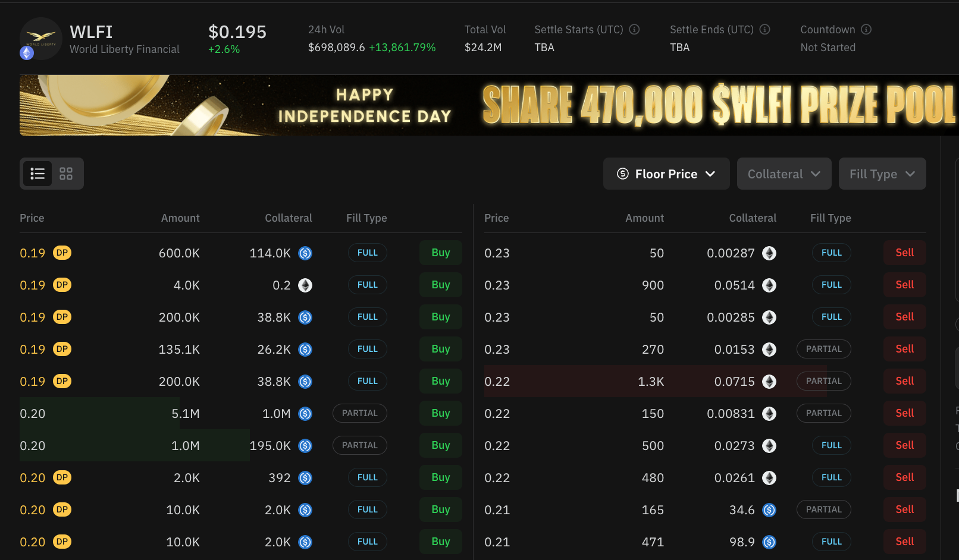Click the WLFI token logo
959x560 pixels.
[x=41, y=39]
